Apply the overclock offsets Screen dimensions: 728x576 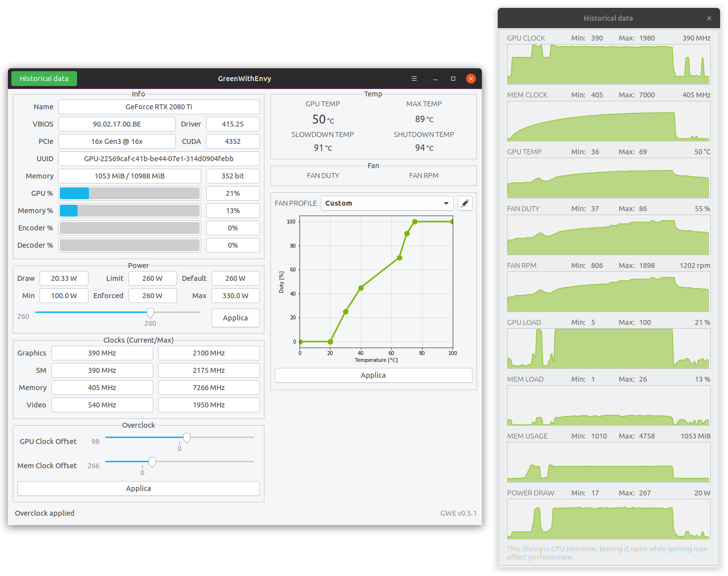pos(138,488)
